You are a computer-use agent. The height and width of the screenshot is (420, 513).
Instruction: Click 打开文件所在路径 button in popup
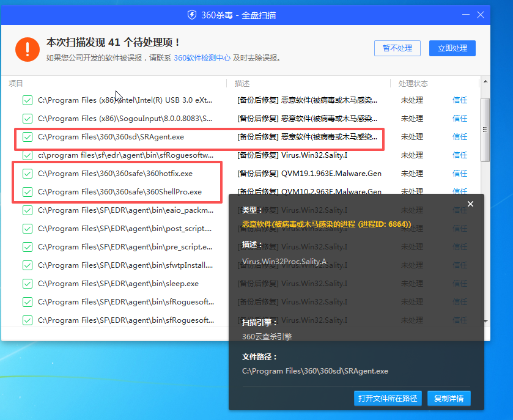(388, 399)
